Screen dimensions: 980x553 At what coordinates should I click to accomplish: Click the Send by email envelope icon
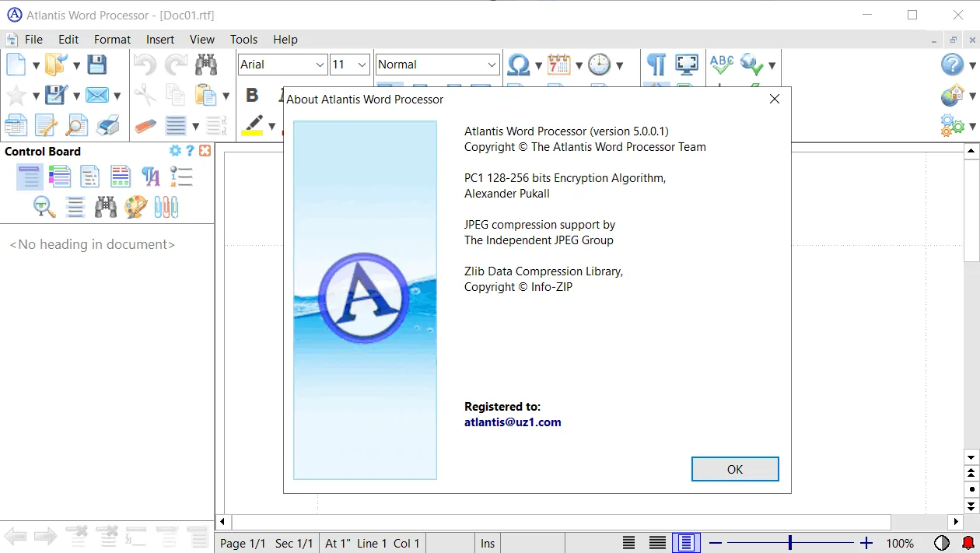point(96,95)
